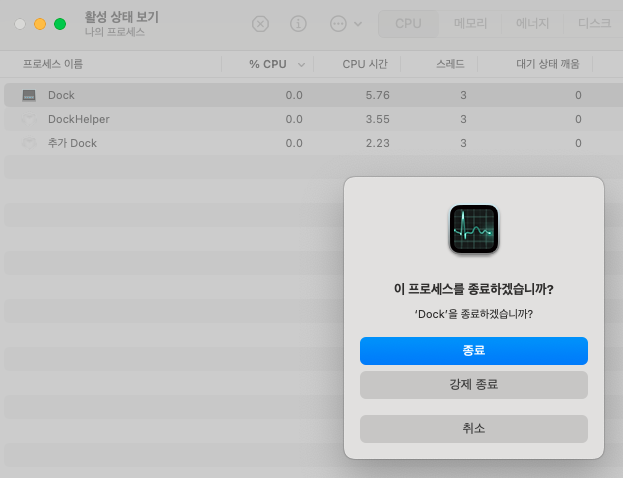Sort by the CPU 시간 column
Viewport: 623px width, 478px height.
click(365, 64)
